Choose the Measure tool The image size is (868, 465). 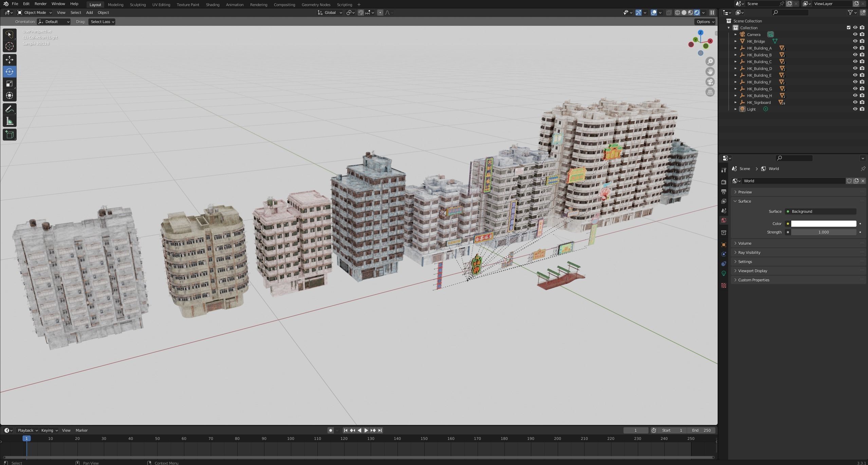tap(10, 122)
